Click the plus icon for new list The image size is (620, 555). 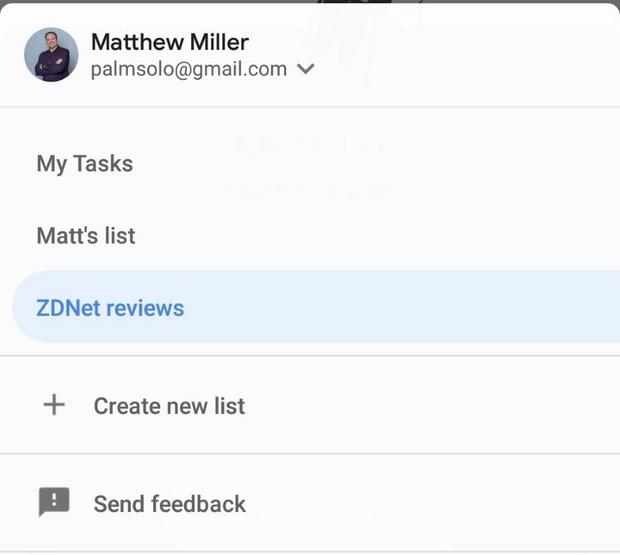click(53, 405)
